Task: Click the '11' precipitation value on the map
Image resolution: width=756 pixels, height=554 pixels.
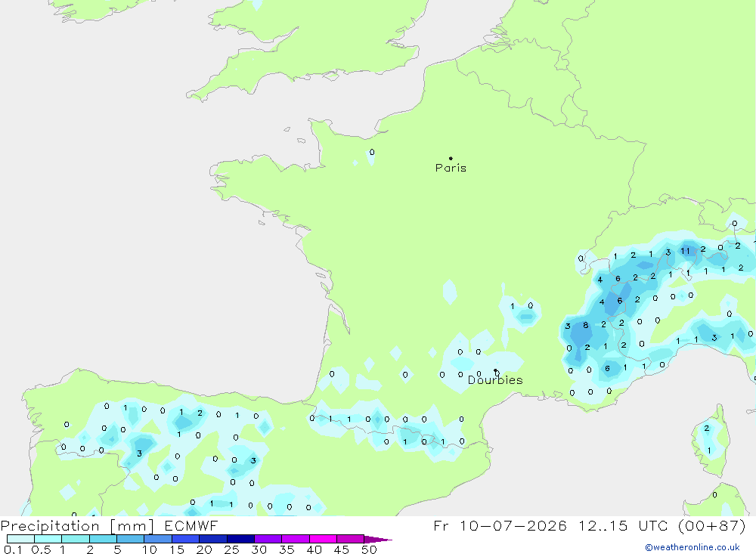Action: point(685,251)
